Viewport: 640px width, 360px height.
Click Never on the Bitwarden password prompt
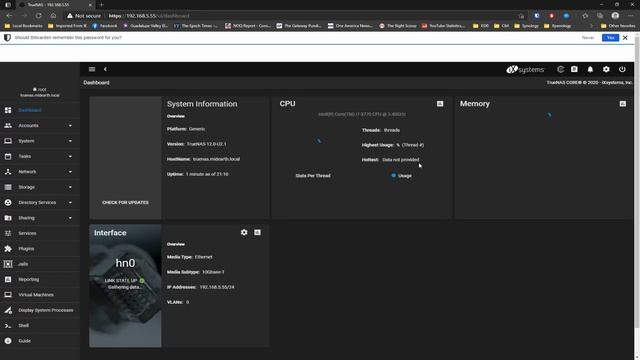click(588, 38)
